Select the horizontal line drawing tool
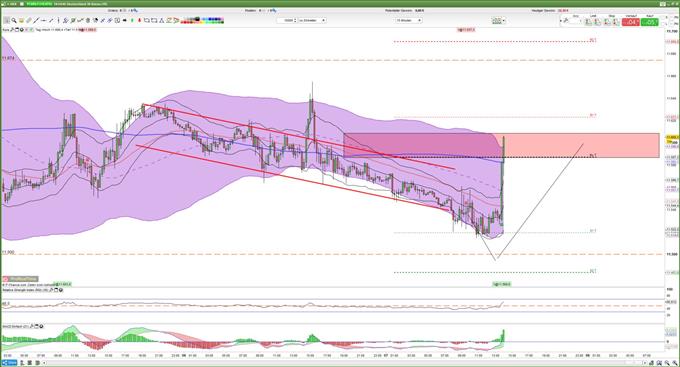Screen dimensions: 680x367 (x=43, y=20)
